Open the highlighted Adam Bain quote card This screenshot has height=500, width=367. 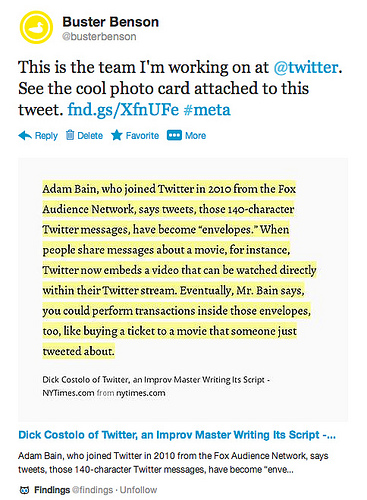tap(183, 290)
